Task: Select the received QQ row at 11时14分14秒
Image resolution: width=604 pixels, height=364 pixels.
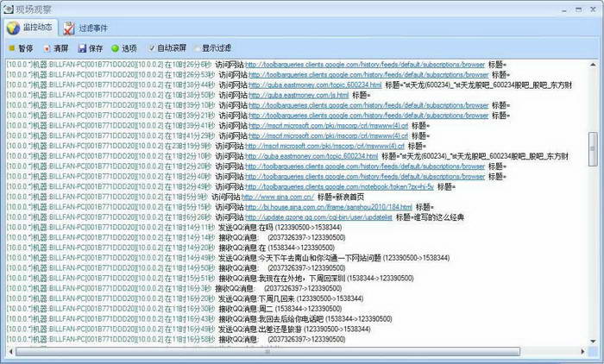Action: pyautogui.click(x=176, y=238)
